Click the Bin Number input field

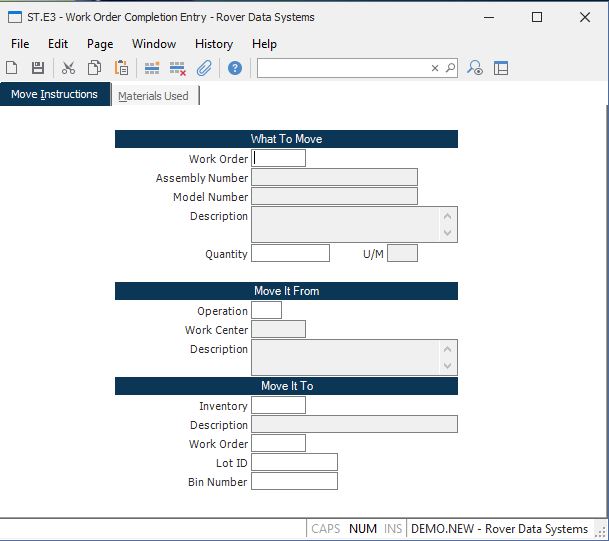pyautogui.click(x=294, y=482)
